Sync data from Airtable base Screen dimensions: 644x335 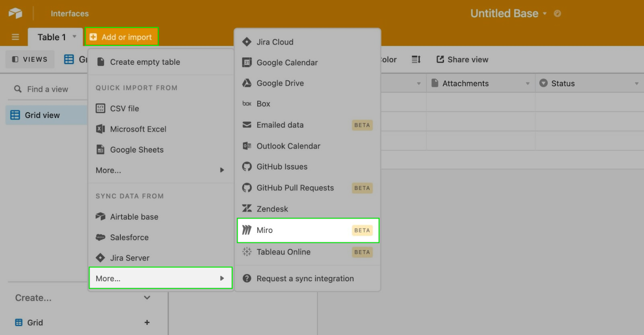(x=161, y=217)
